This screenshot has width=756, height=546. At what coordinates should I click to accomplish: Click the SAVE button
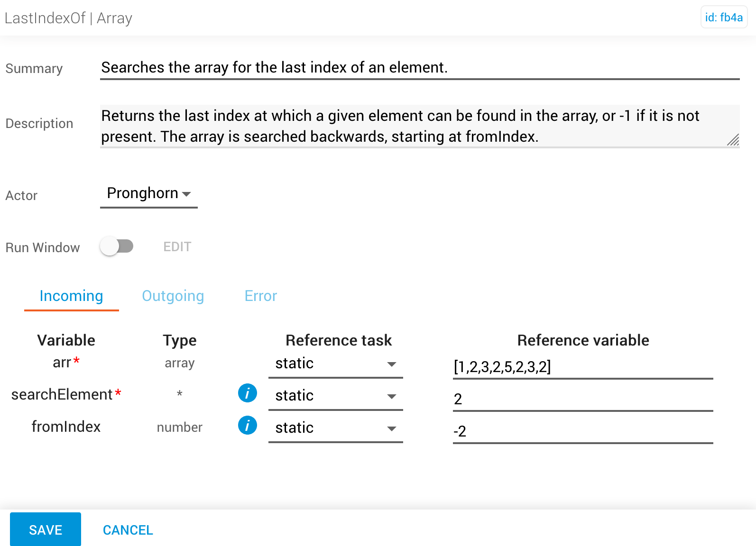[x=46, y=529]
